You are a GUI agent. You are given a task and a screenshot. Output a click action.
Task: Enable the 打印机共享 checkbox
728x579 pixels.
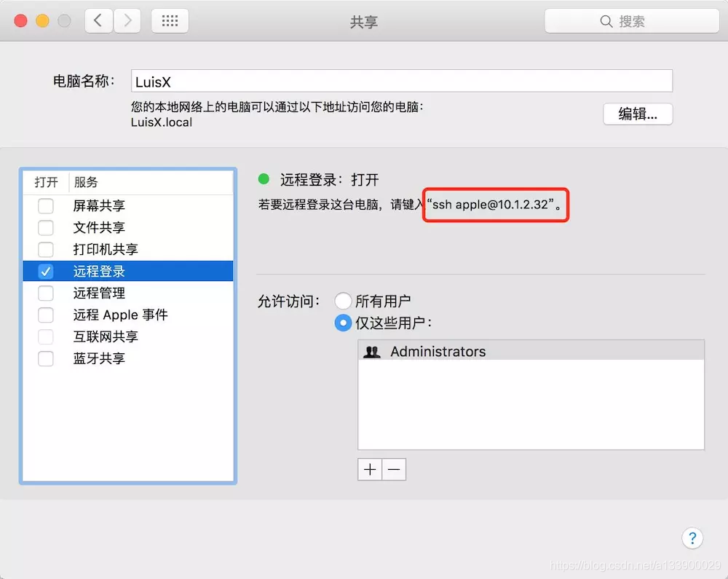pyautogui.click(x=45, y=249)
